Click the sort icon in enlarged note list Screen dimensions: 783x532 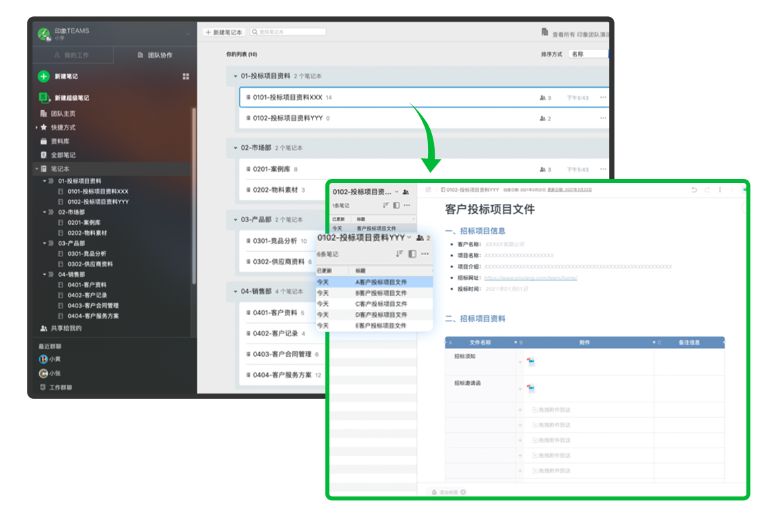click(x=399, y=254)
